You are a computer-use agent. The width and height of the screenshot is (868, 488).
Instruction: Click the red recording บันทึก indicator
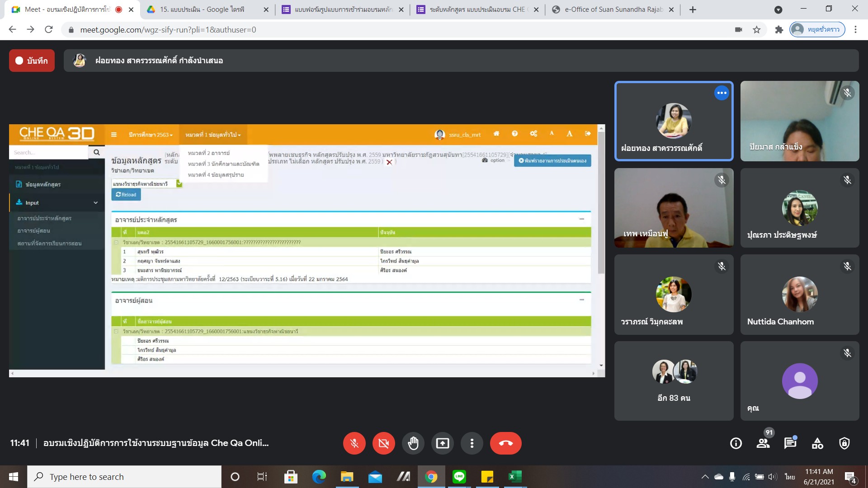click(32, 61)
